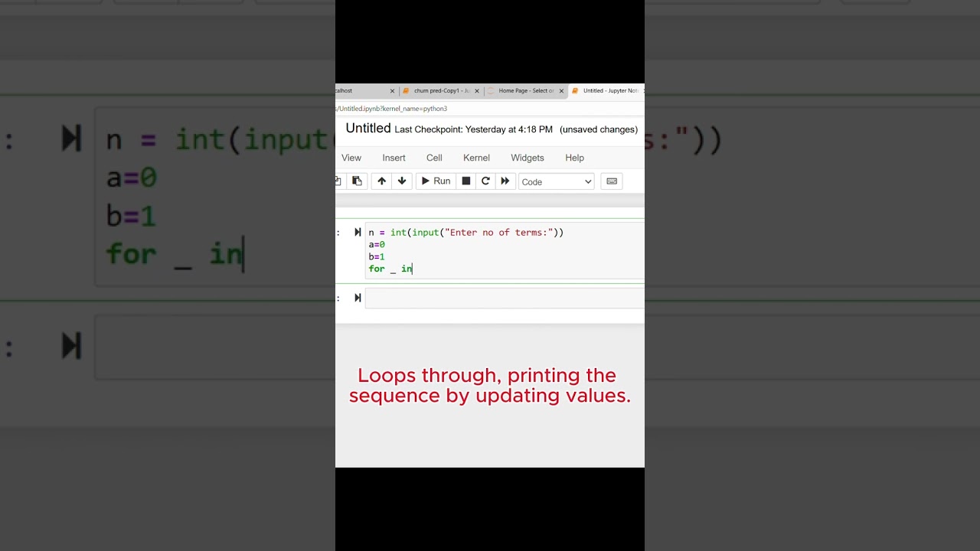Move selected cell up with arrow icon

[381, 181]
